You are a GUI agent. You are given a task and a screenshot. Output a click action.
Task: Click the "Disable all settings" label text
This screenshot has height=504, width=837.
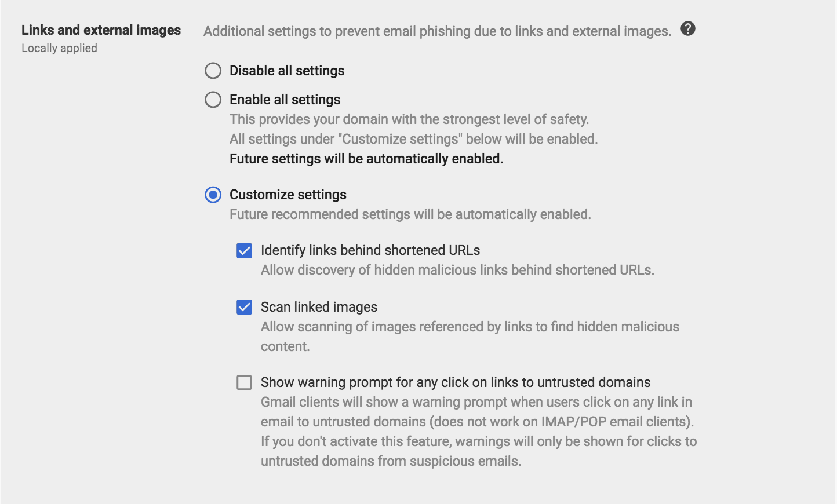coord(287,71)
